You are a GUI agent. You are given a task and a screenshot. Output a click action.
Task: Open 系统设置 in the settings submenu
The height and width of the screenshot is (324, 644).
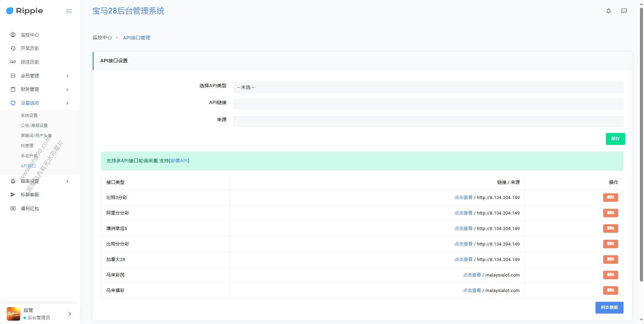click(x=29, y=116)
